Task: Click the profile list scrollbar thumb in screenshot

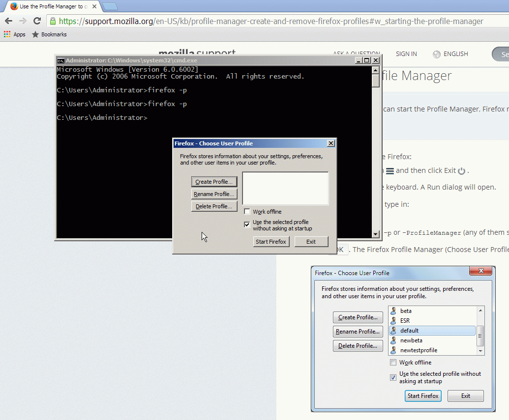Action: [480, 336]
